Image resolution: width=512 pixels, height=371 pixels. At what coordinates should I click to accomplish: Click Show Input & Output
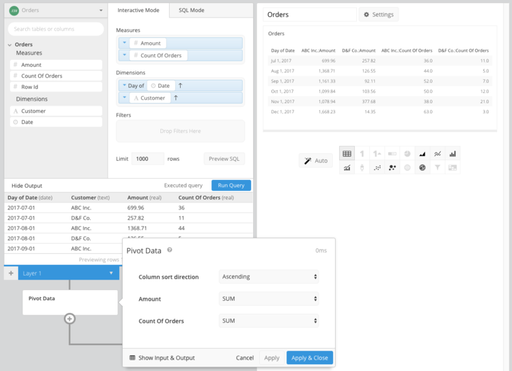pyautogui.click(x=162, y=358)
